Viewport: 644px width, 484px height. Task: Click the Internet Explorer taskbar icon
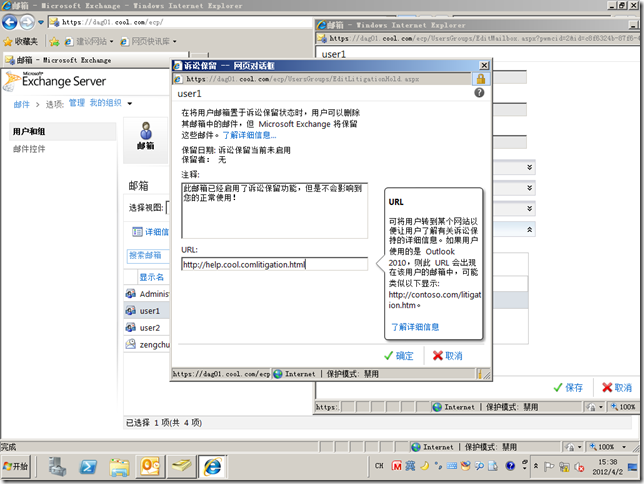tap(211, 466)
